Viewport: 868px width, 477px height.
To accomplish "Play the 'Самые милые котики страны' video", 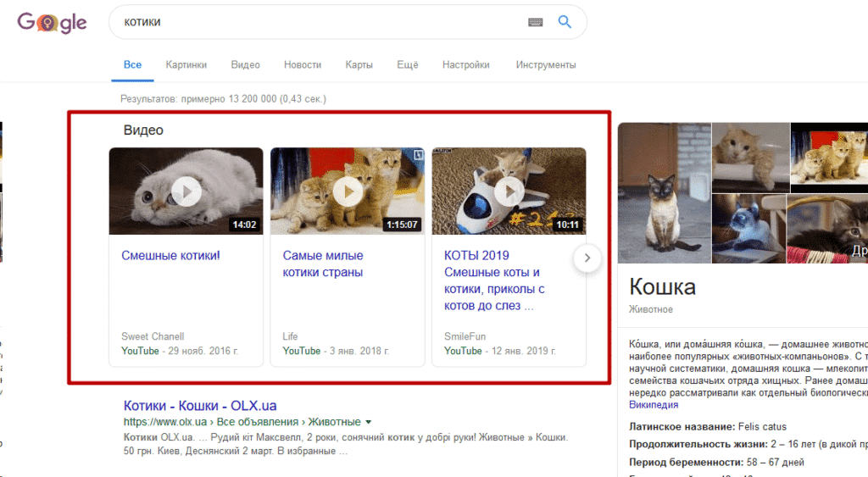I will (348, 191).
